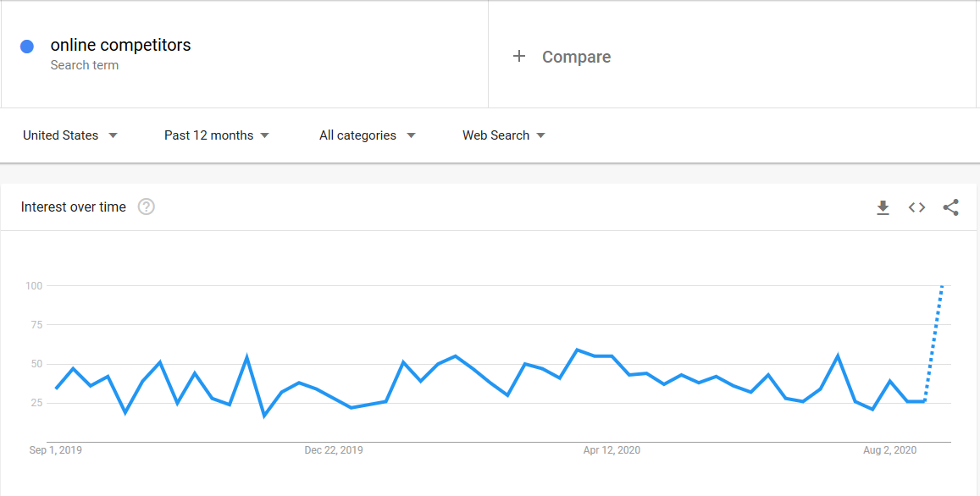Click the Apr 12, 2020 axis label

click(x=612, y=449)
